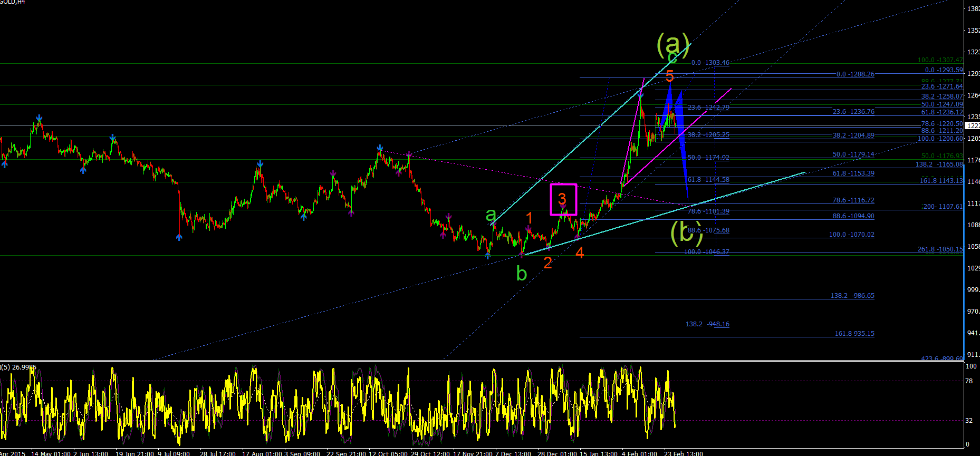The width and height of the screenshot is (980, 456).
Task: Click the 4 Feb 01:00 date label
Action: click(x=640, y=453)
